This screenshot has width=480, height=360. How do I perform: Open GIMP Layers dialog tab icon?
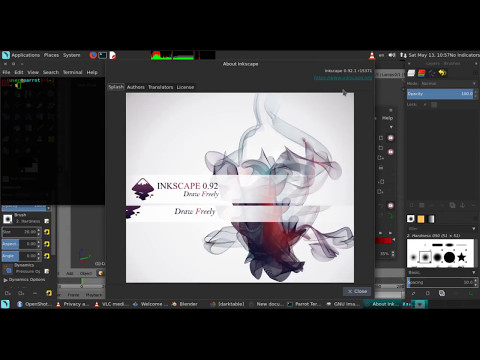pos(411,73)
